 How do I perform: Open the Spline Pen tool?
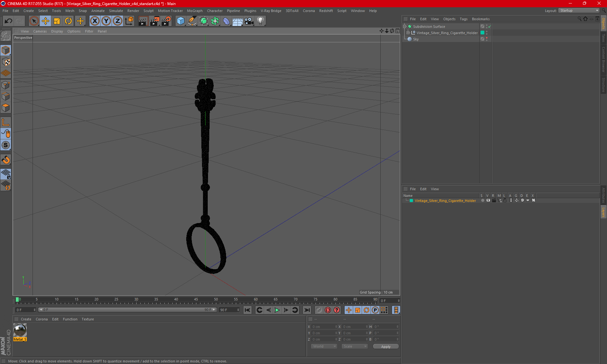tap(192, 21)
